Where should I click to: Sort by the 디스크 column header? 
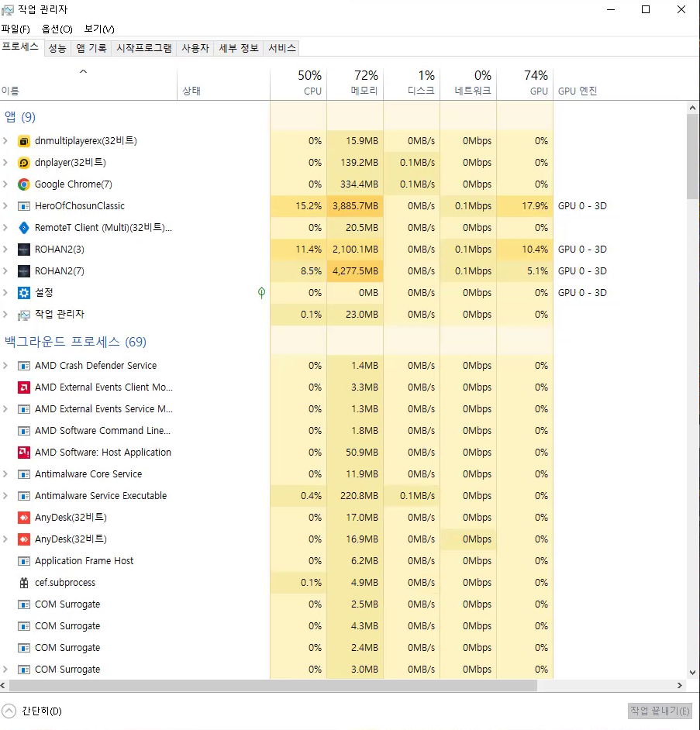[x=412, y=83]
